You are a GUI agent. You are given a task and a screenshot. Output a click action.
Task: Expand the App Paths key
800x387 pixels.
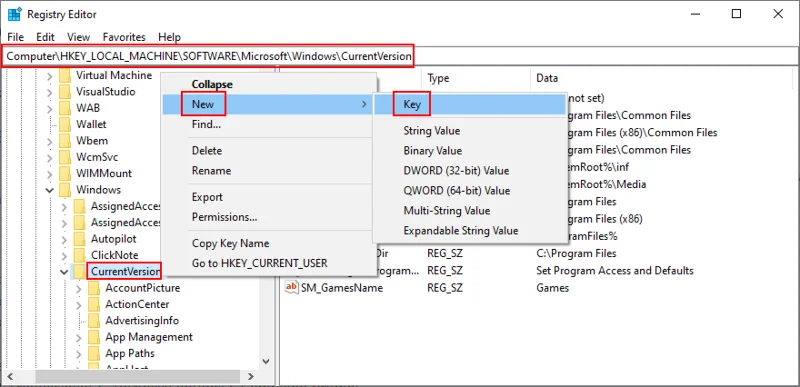(x=79, y=354)
